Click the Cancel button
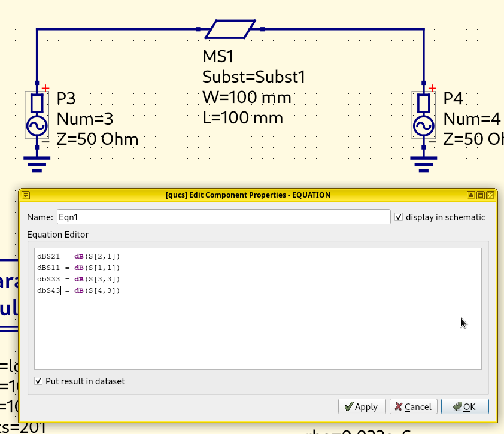Viewport: 504px width, 434px height. tap(414, 406)
